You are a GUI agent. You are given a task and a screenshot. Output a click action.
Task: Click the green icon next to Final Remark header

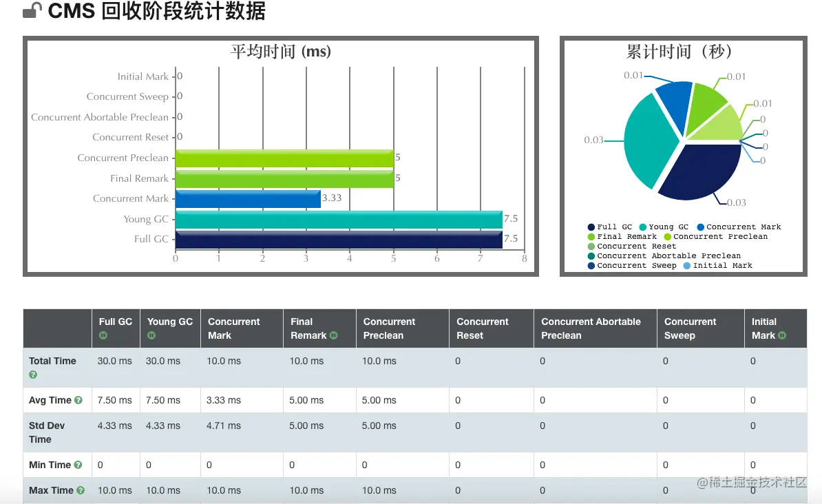pos(333,335)
